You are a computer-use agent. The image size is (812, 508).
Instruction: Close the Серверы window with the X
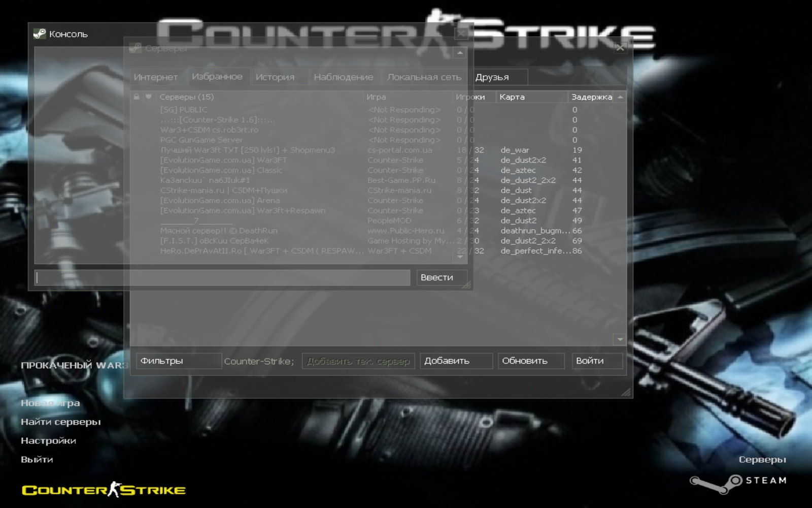pyautogui.click(x=620, y=48)
